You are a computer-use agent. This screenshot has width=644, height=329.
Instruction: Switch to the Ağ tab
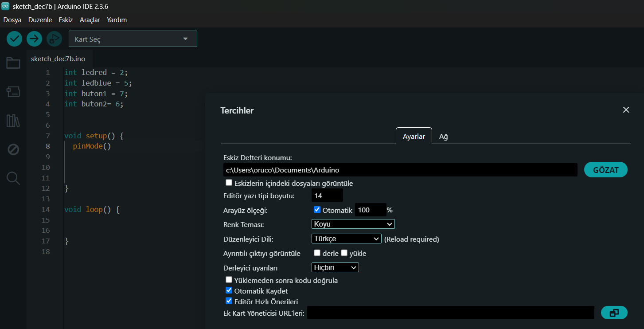click(x=443, y=137)
